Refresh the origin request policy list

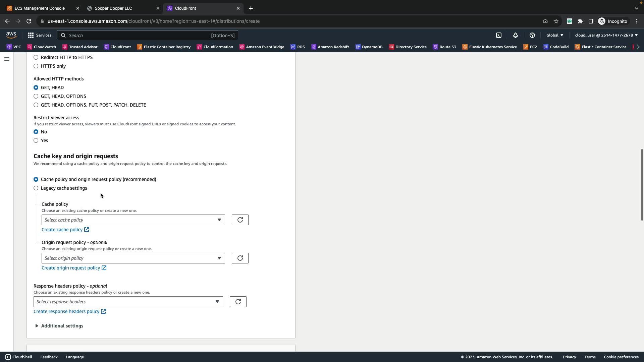(240, 258)
